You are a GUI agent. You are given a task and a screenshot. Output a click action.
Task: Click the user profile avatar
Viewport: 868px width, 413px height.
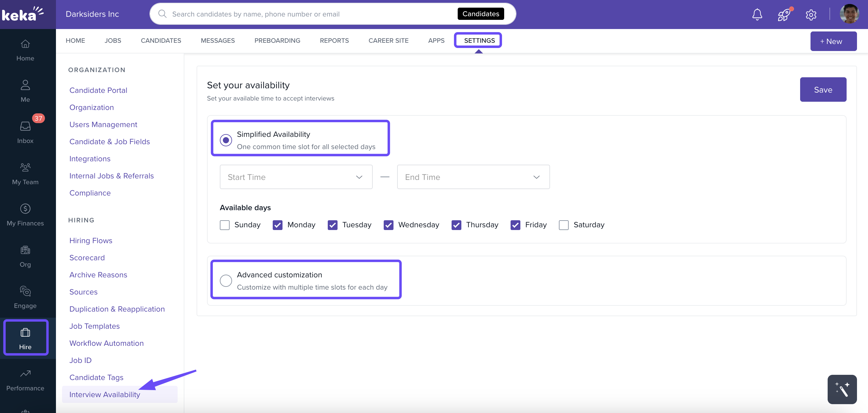coord(849,14)
